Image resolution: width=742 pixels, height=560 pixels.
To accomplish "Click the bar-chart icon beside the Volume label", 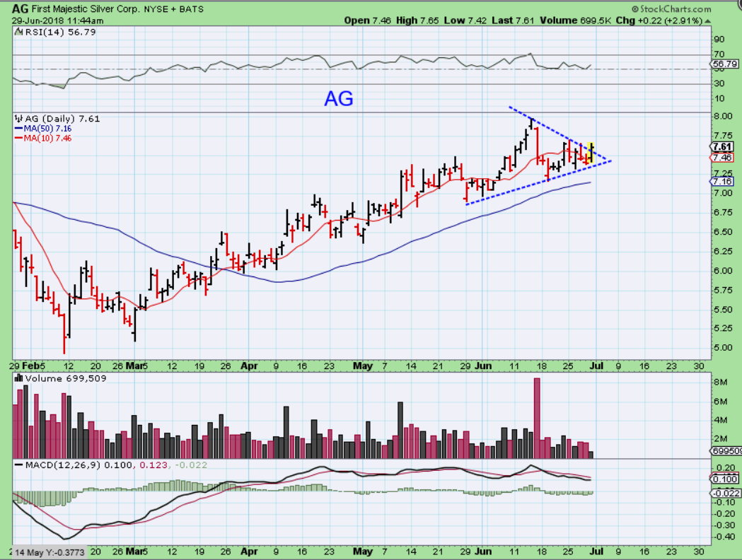I will point(19,378).
